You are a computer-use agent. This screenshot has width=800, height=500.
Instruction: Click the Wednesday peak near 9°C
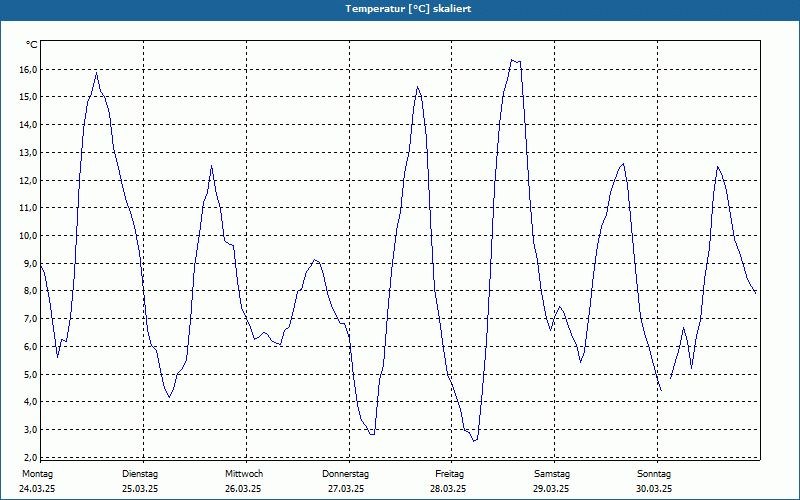click(x=315, y=260)
